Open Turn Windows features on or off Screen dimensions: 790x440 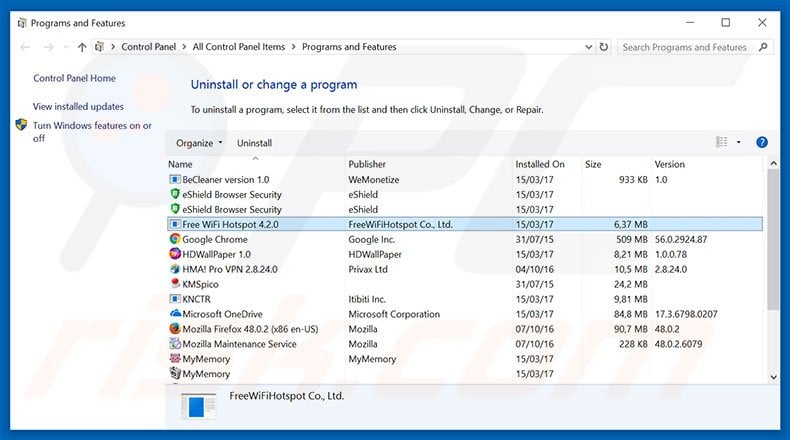click(x=92, y=132)
